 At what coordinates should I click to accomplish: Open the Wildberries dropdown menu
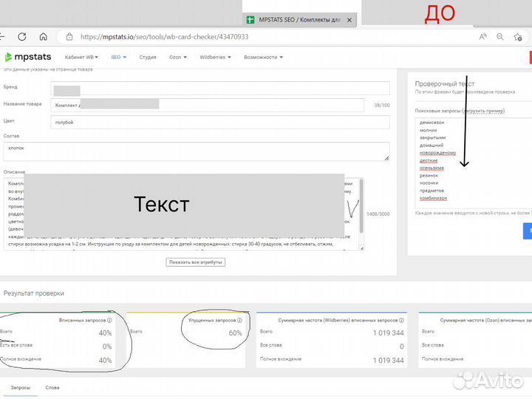[215, 58]
